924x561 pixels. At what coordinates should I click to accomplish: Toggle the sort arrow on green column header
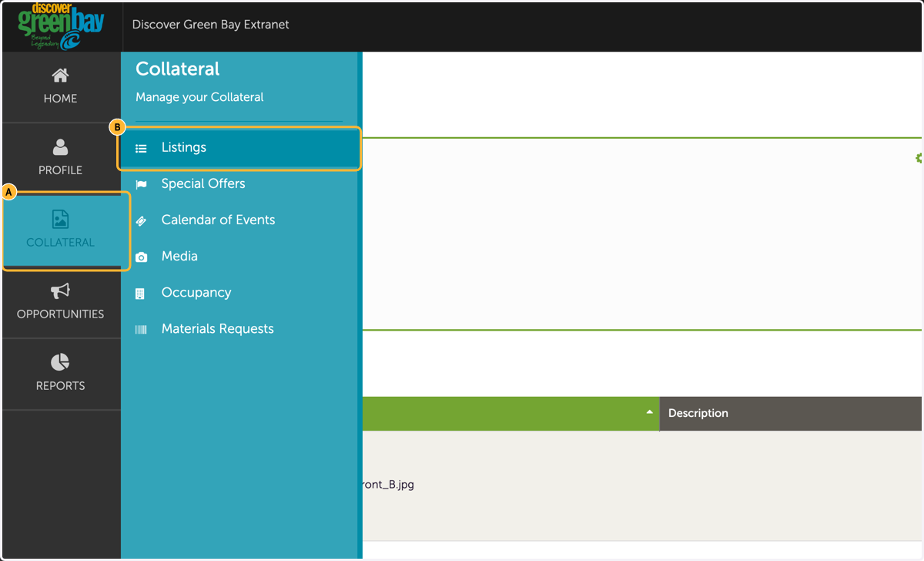pos(649,412)
